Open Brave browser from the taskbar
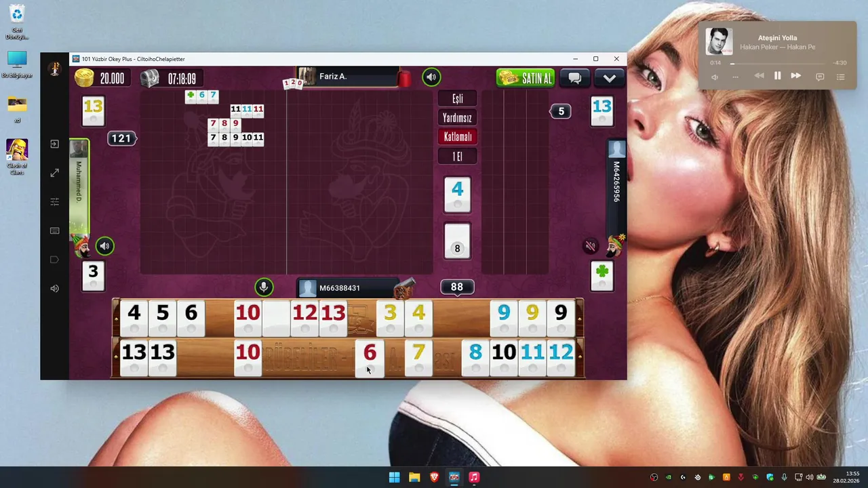The image size is (868, 488). 434,477
